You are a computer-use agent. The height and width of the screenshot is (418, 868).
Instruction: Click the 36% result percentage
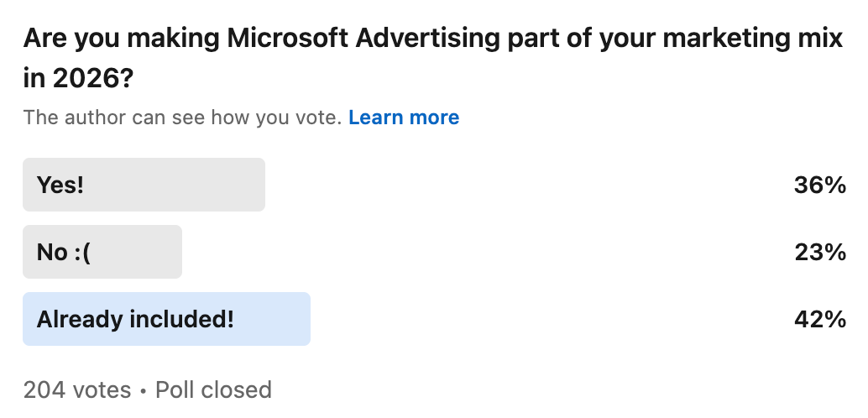click(x=819, y=185)
